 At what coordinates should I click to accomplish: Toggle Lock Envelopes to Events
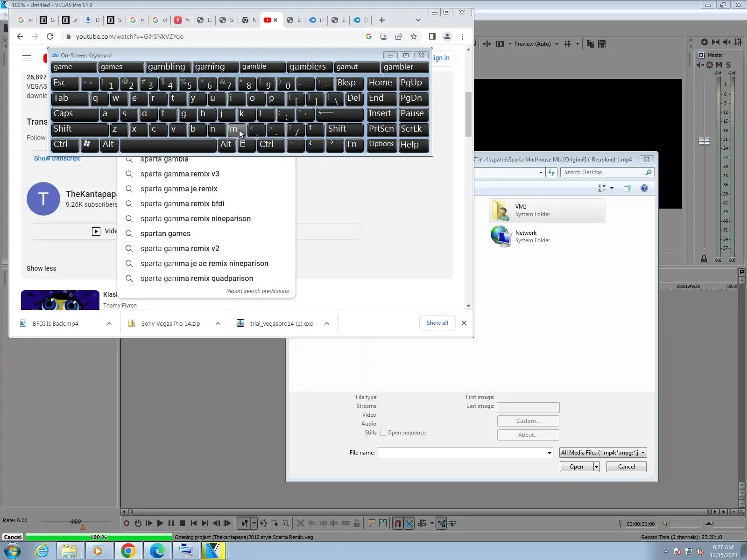[x=441, y=524]
